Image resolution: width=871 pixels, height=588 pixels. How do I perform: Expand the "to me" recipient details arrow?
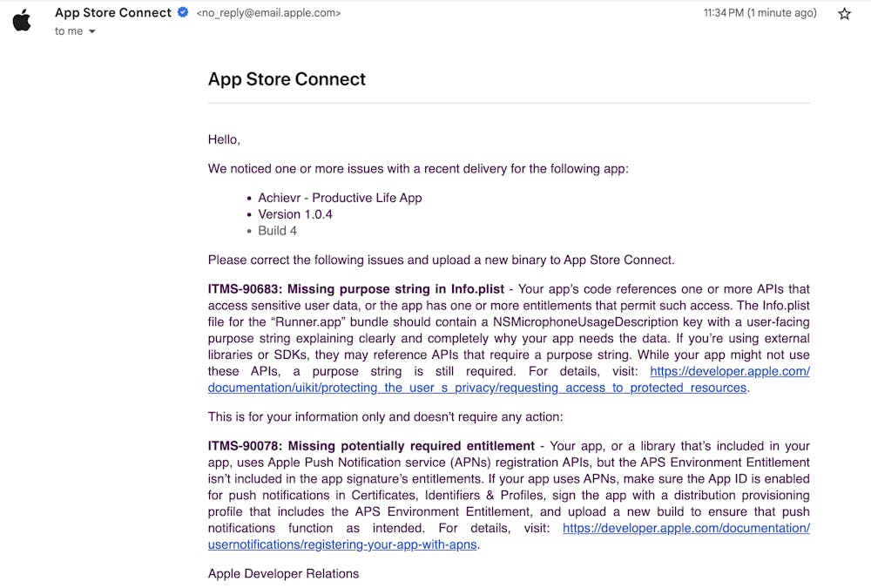click(x=91, y=32)
